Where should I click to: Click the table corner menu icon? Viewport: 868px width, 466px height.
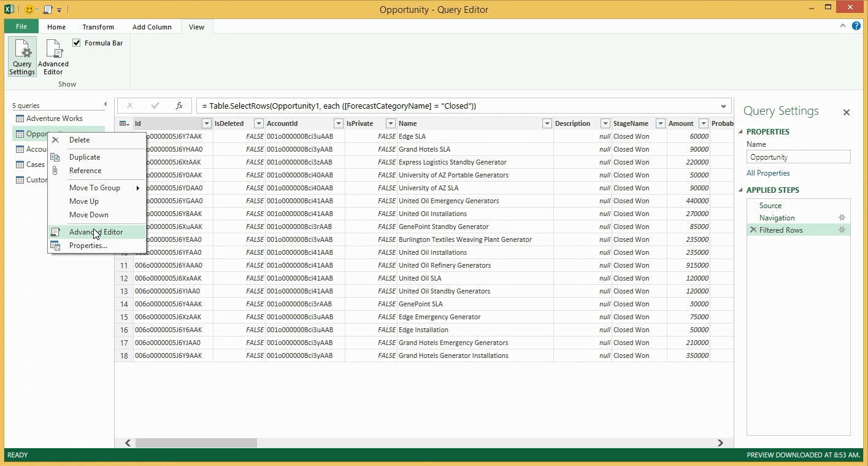(x=124, y=123)
